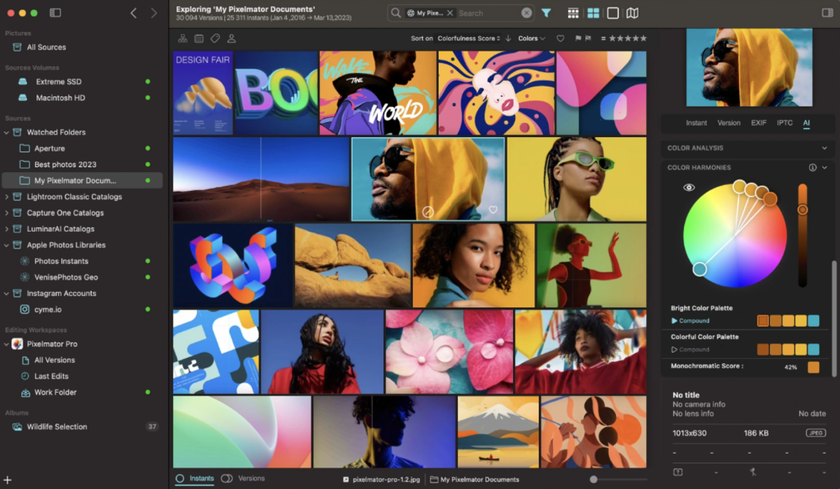Open the Work Folder item

pos(55,392)
